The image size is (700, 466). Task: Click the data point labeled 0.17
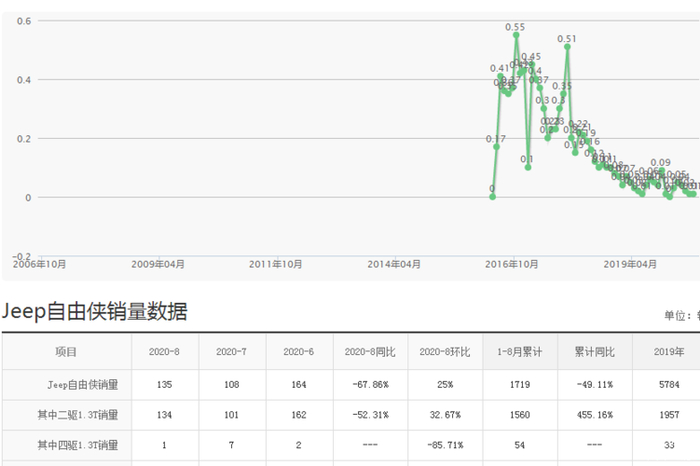496,147
